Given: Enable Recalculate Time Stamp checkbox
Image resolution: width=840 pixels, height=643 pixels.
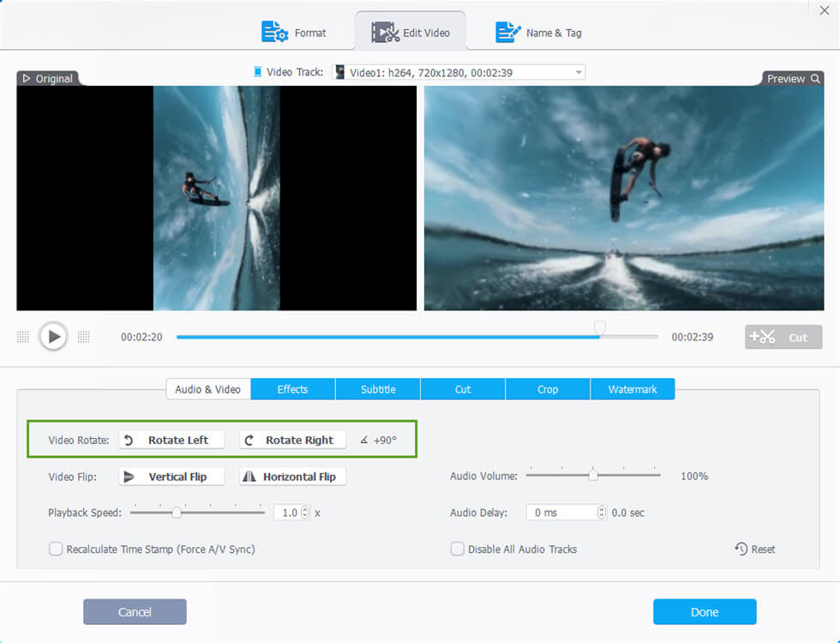Looking at the screenshot, I should click(x=56, y=550).
